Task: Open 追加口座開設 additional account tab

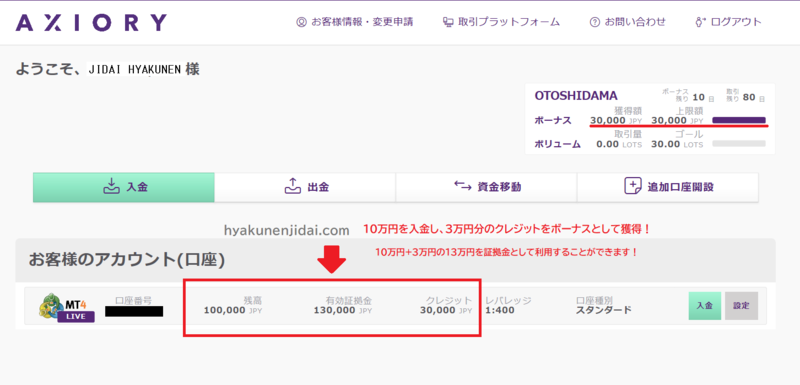Action: tap(667, 187)
